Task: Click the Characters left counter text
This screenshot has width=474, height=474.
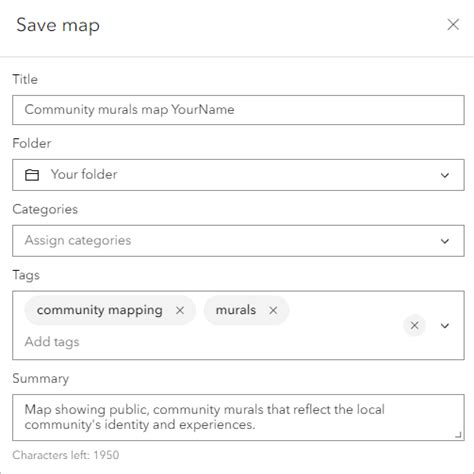Action: (x=66, y=455)
